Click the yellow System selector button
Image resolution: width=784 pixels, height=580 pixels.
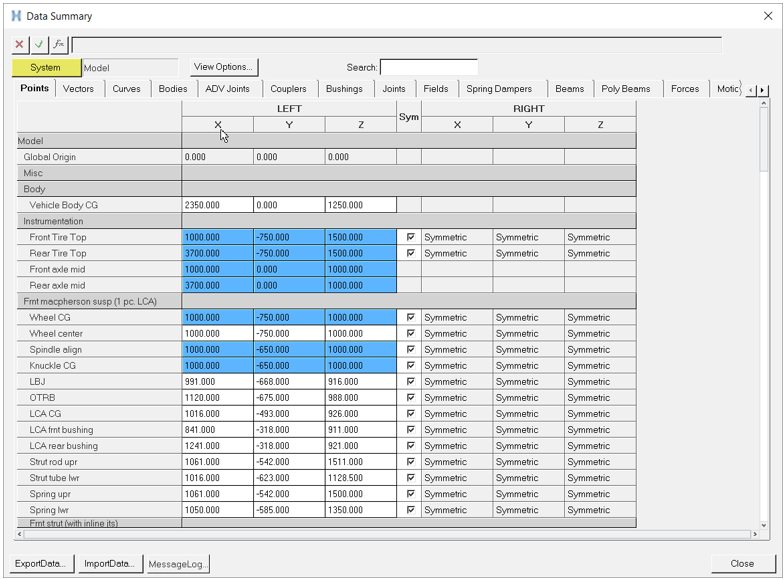tap(46, 67)
